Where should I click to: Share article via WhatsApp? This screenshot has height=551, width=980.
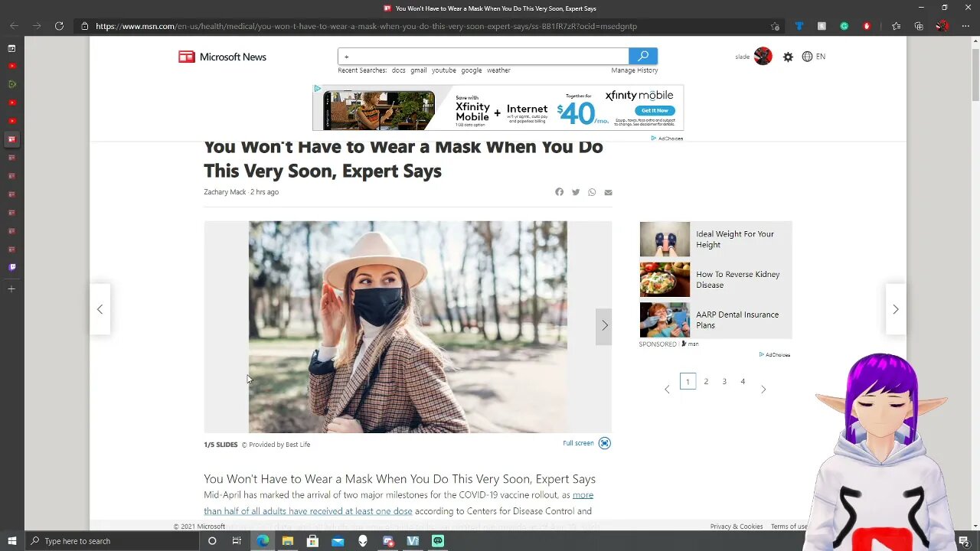[592, 192]
